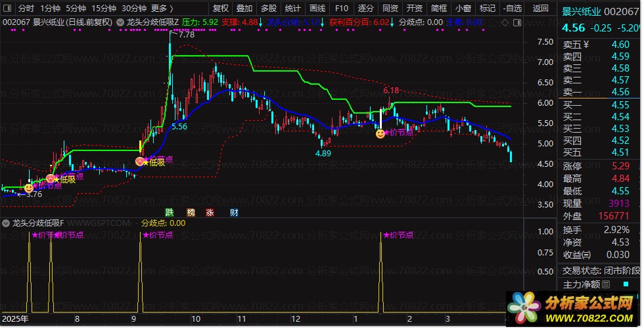Expand the 更多 periods menu
Image resolution: width=644 pixels, height=329 pixels.
pos(162,8)
